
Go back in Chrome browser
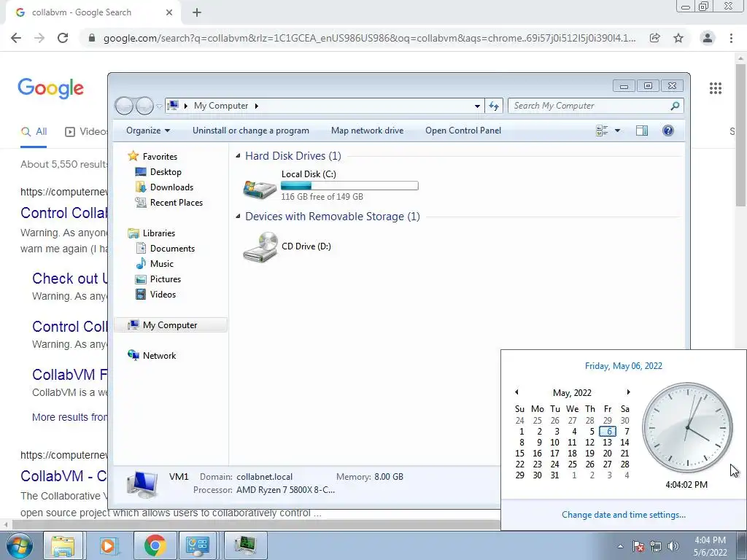(16, 38)
